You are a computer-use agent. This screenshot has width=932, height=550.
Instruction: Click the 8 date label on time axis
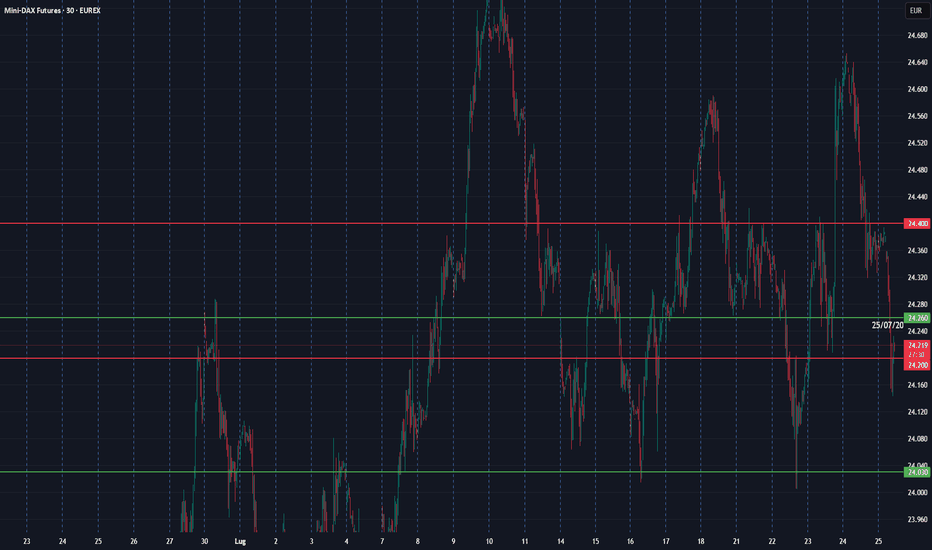pos(418,542)
